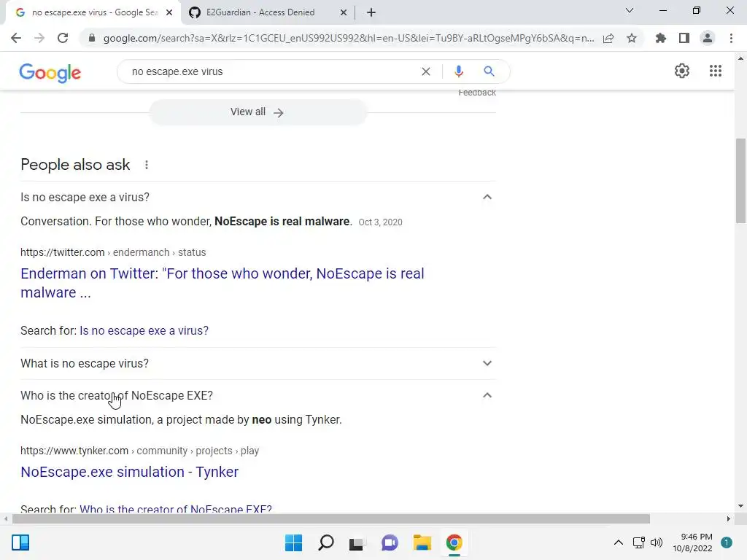Screen dimensions: 747x560
Task: Open NoEscape.exe simulation - Tynker link
Action: coord(130,472)
